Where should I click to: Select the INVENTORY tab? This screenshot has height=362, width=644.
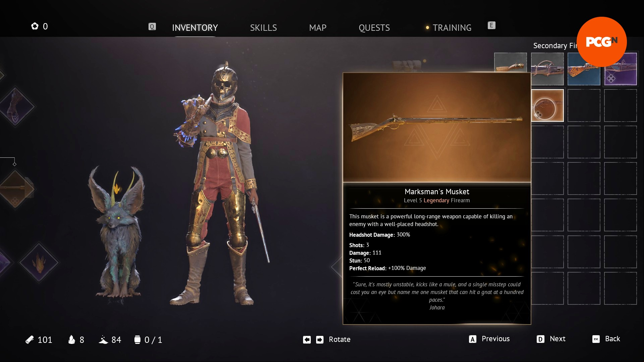click(195, 27)
